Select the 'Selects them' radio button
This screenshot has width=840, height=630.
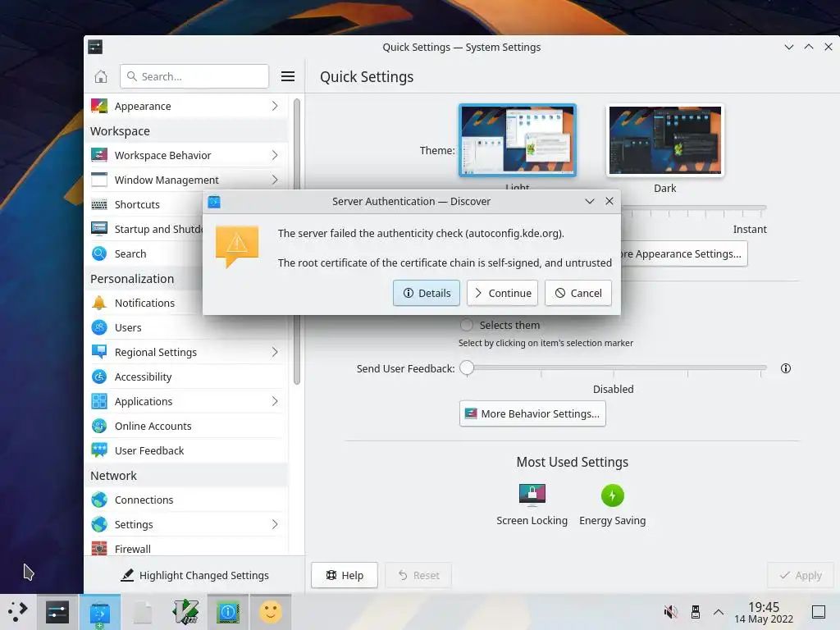point(467,325)
